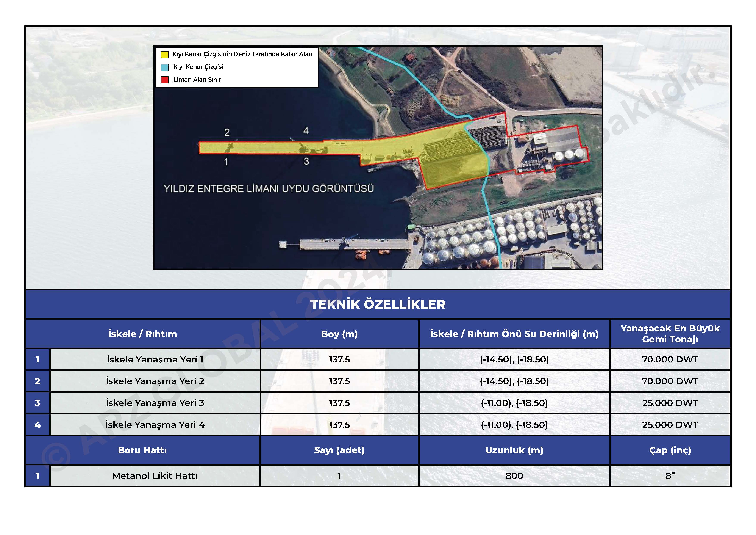This screenshot has height=535, width=756.
Task: Click the 137.5 length for Yanaşma Yeri 4
Action: (339, 425)
